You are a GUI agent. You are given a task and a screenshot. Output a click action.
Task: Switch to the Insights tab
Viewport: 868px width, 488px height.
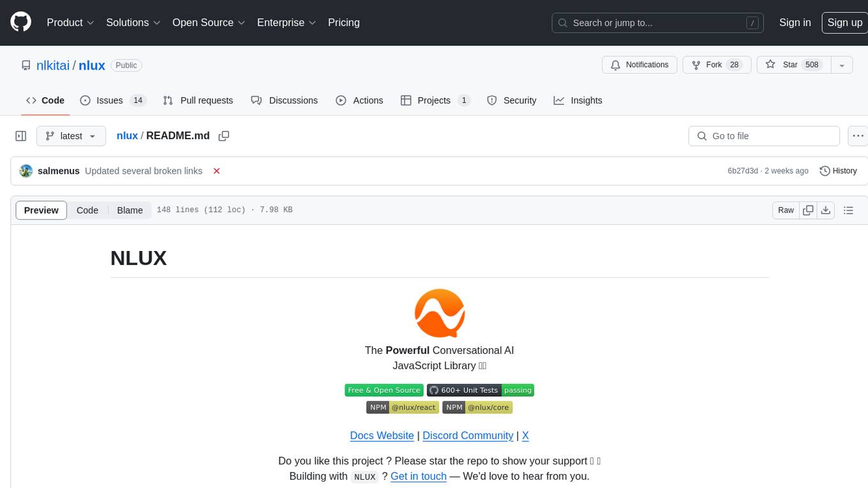click(x=578, y=100)
